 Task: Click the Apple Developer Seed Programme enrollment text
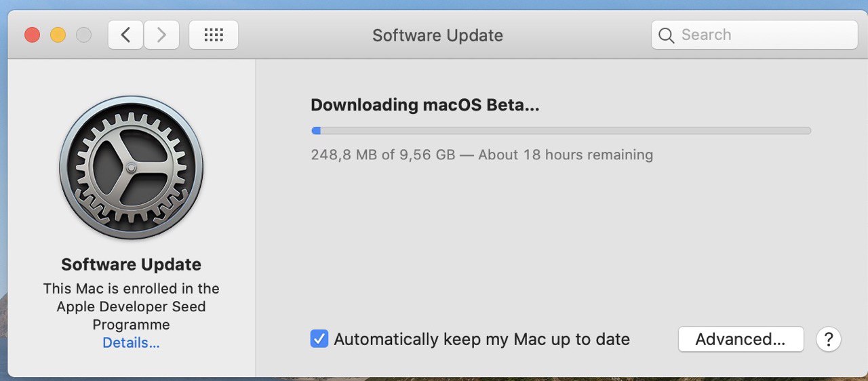pos(131,306)
